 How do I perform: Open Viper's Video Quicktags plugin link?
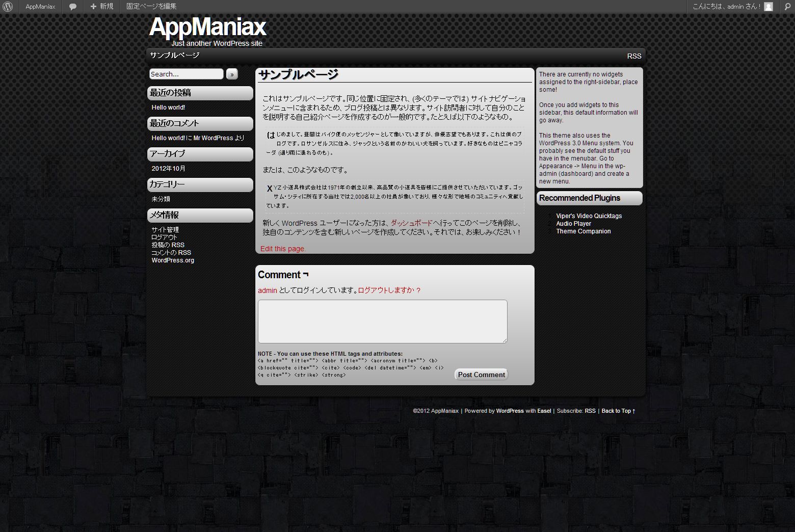(589, 216)
